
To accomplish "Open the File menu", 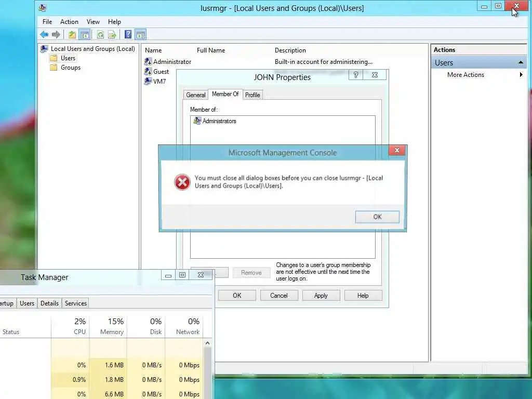I will point(47,22).
